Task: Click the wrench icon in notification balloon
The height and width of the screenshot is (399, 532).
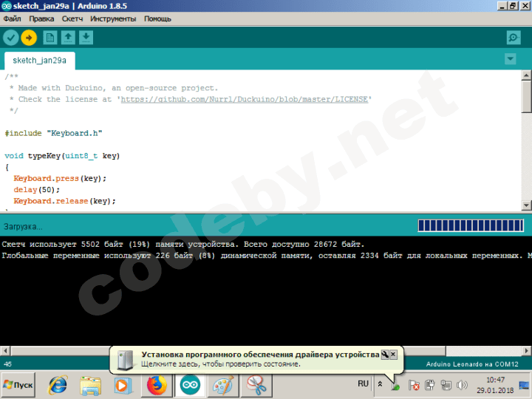Action: 385,355
